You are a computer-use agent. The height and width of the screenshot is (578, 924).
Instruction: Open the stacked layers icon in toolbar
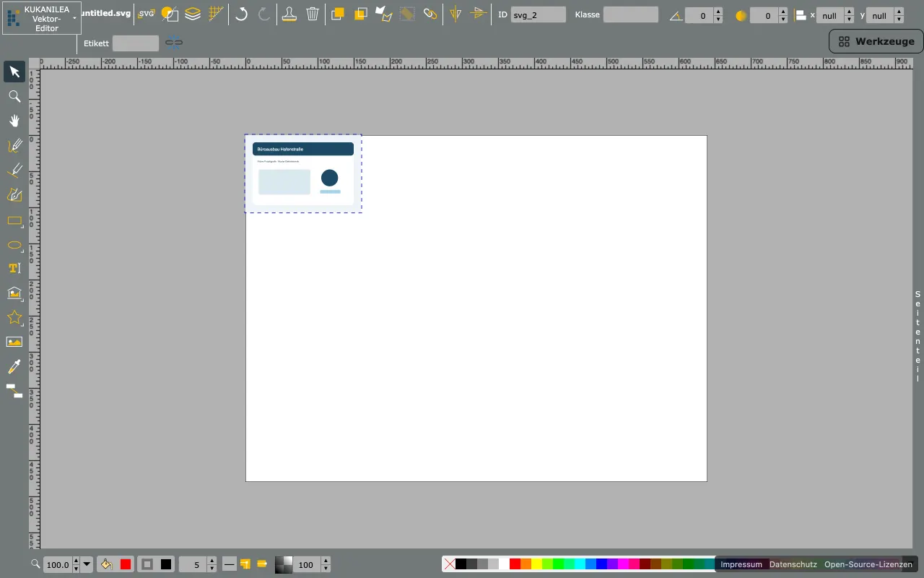point(192,14)
